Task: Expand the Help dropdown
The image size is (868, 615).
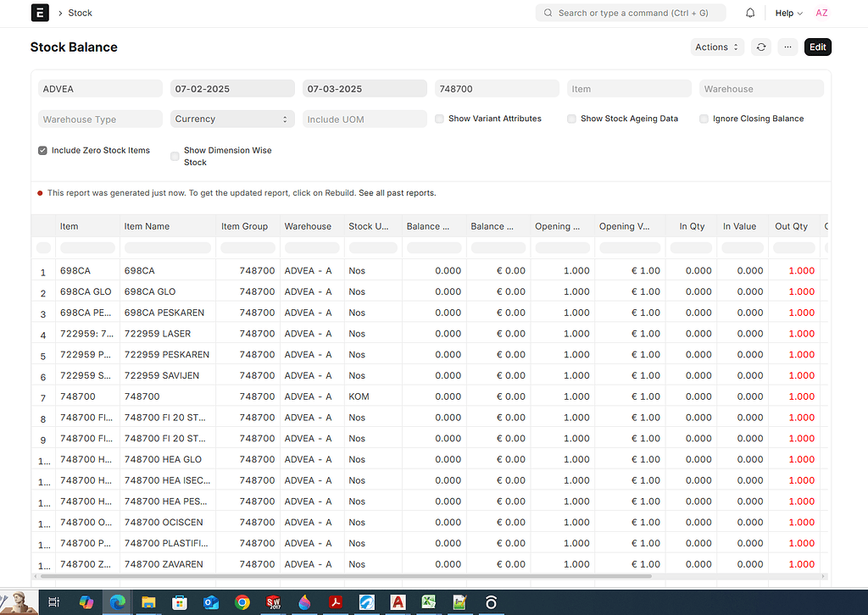Action: 787,13
